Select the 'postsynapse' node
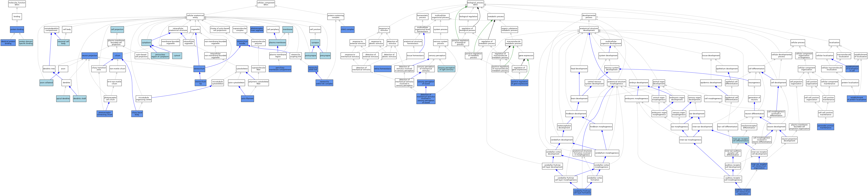The image size is (868, 196). click(311, 56)
